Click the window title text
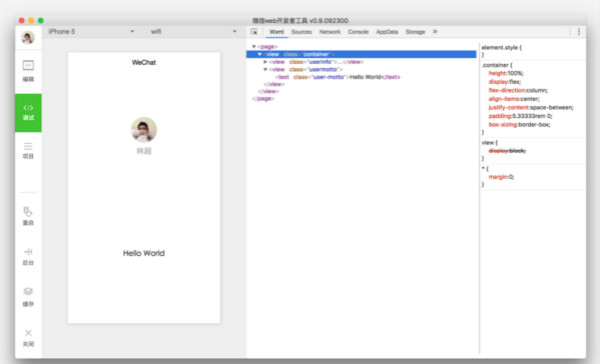 [x=300, y=20]
